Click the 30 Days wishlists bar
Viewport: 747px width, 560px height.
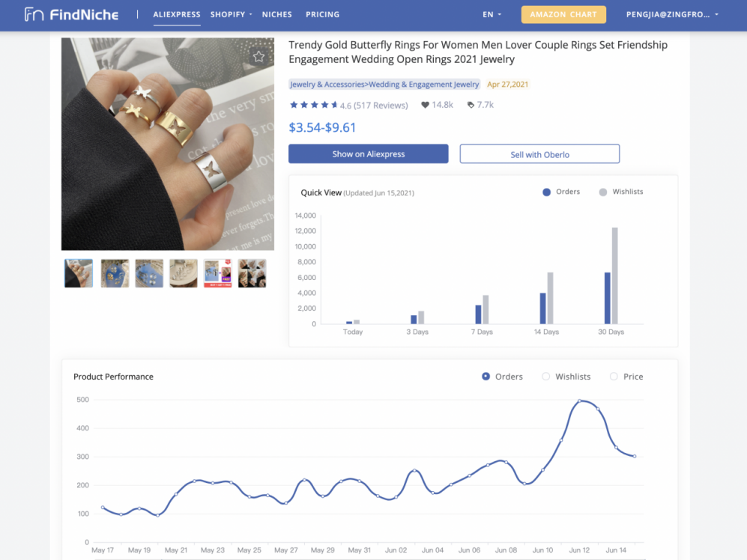pos(615,276)
